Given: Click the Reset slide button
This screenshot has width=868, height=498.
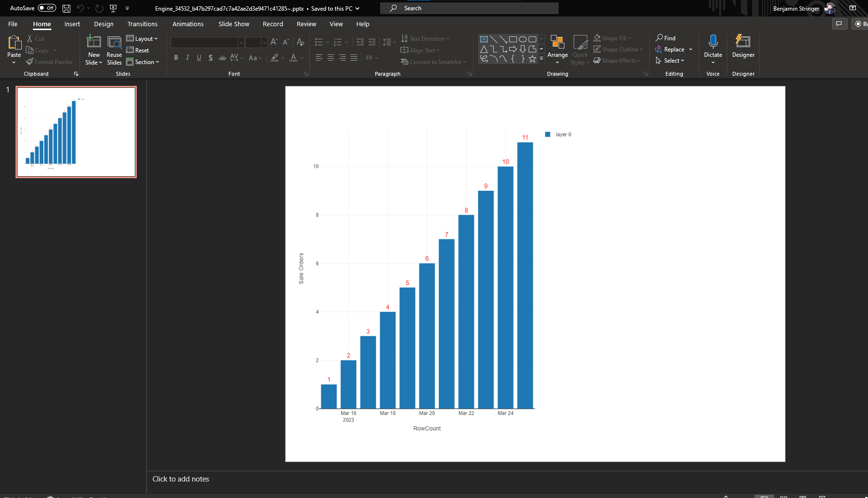Looking at the screenshot, I should (x=138, y=50).
